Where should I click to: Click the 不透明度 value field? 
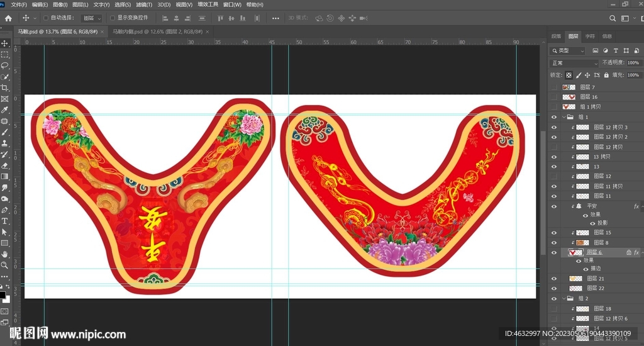tap(633, 63)
